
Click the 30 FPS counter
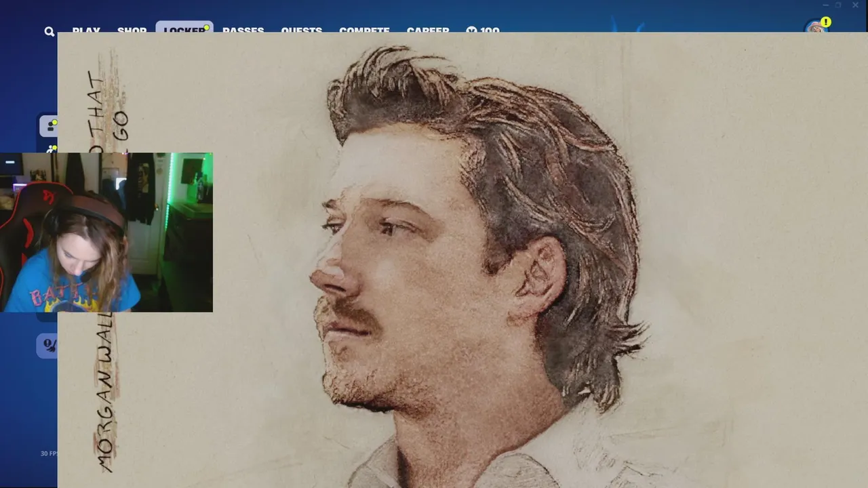pos(48,453)
